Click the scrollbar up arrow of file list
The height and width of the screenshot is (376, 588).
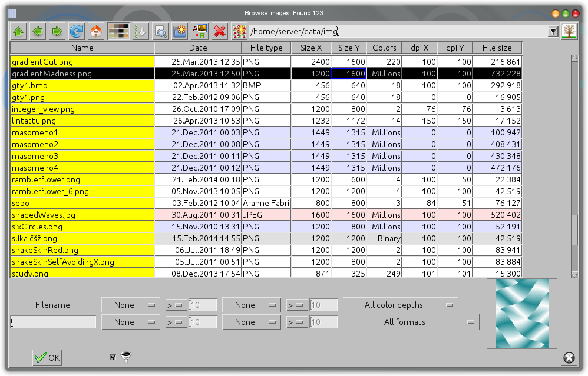574,58
